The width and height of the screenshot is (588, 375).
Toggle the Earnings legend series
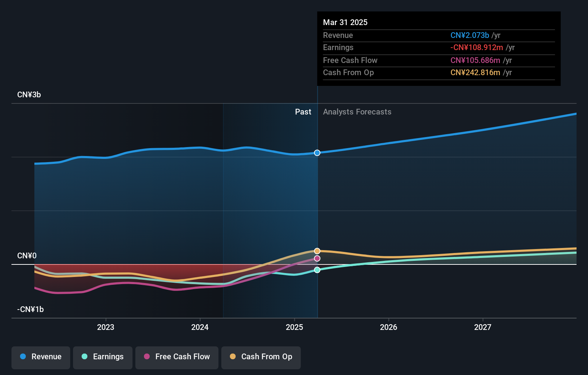[103, 357]
